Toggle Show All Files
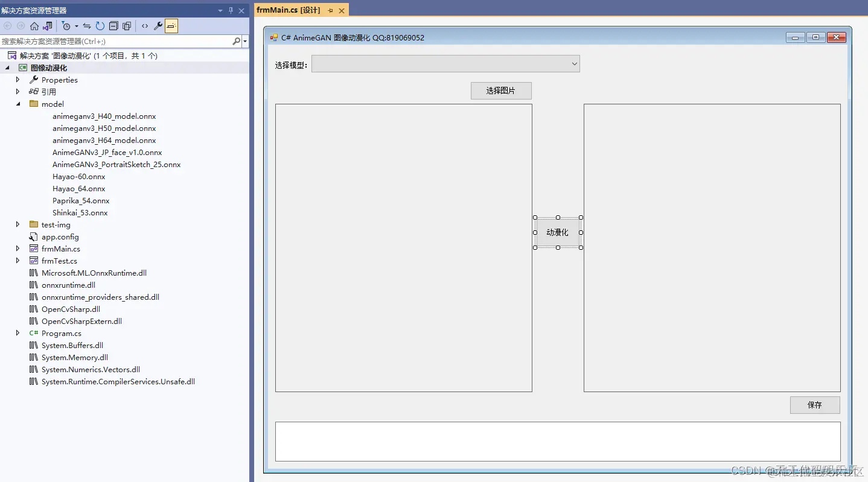The image size is (868, 482). pyautogui.click(x=127, y=26)
